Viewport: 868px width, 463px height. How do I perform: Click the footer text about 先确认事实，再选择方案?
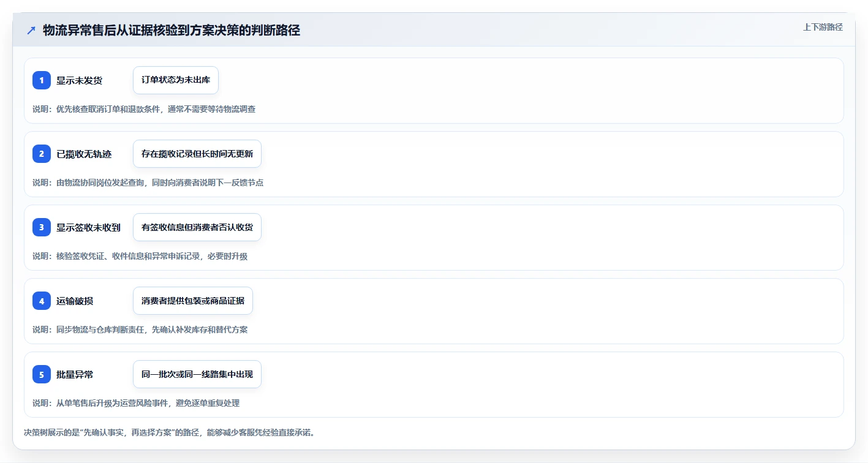tap(169, 432)
